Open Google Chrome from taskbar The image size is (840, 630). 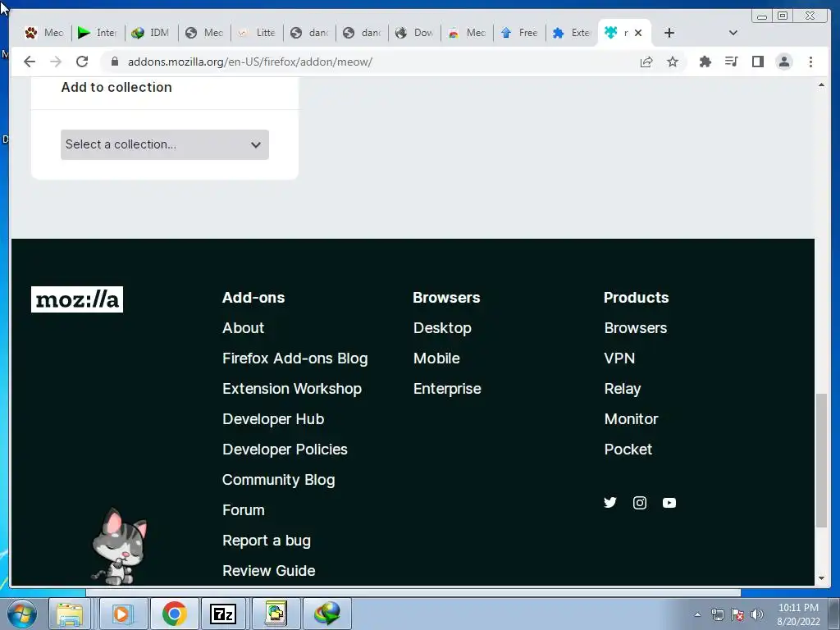pos(174,614)
